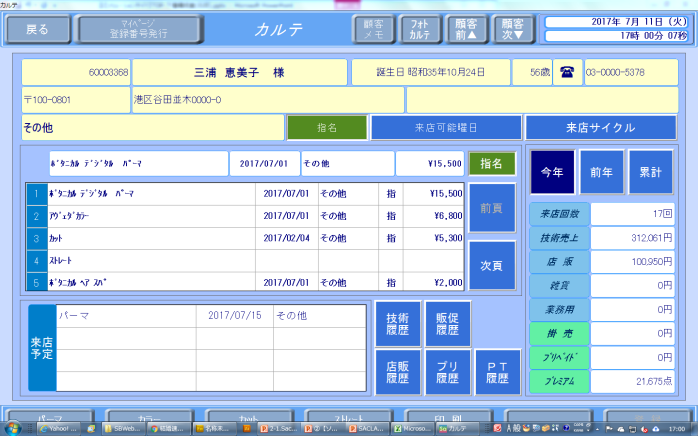The width and height of the screenshot is (698, 436).
Task: Click the 指名 button next to ¥15,500
Action: (491, 163)
